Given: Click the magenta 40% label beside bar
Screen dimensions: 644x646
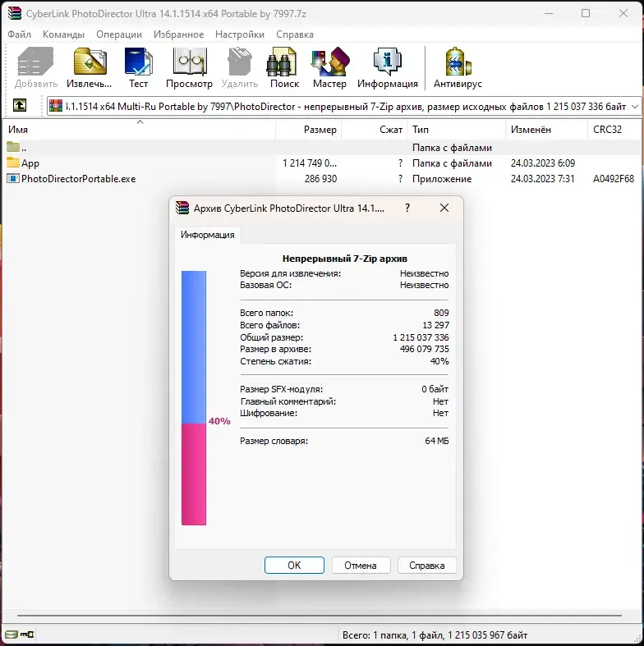Looking at the screenshot, I should [219, 421].
